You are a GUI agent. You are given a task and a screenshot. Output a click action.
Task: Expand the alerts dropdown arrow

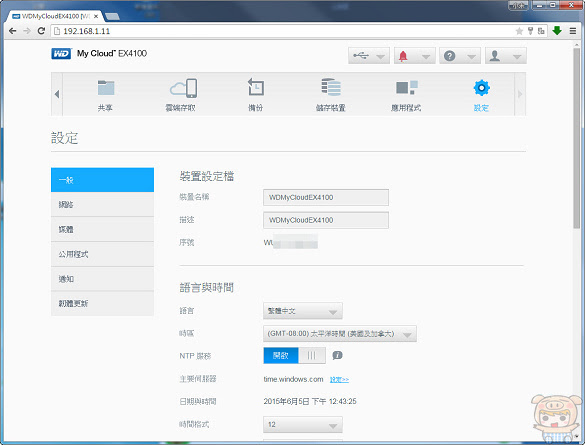tap(426, 57)
